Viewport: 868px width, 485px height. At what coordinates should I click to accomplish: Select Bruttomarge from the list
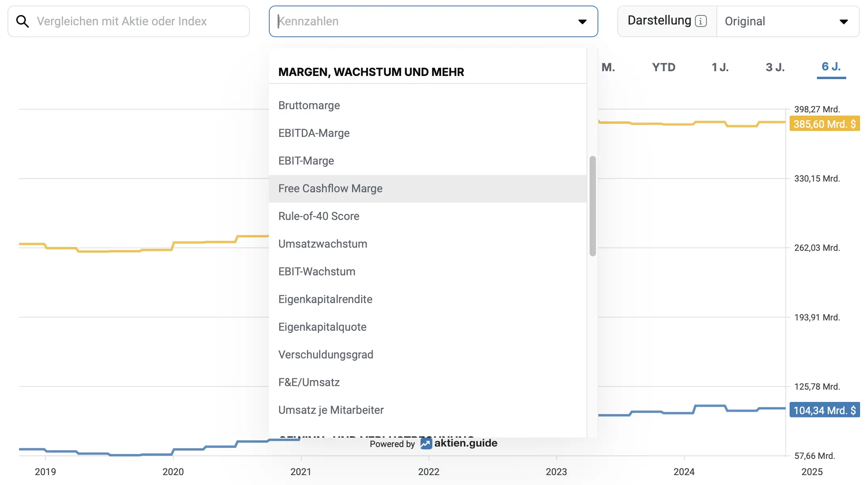428,106
